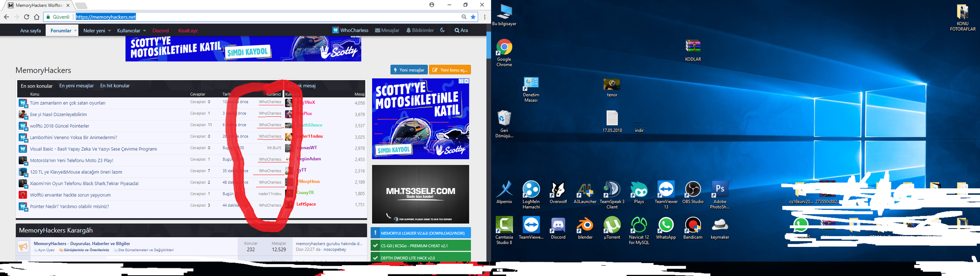
Task: Expand the Kullanıcılar dropdown arrow
Action: click(x=144, y=31)
